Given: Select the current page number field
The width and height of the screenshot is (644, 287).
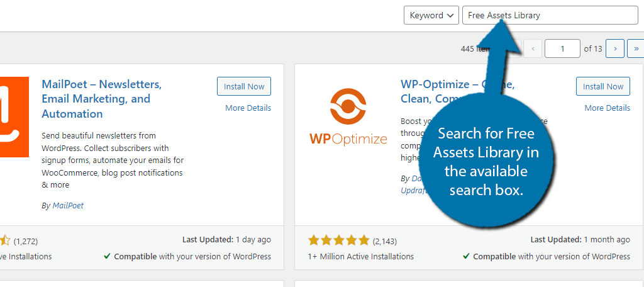Looking at the screenshot, I should pos(562,48).
